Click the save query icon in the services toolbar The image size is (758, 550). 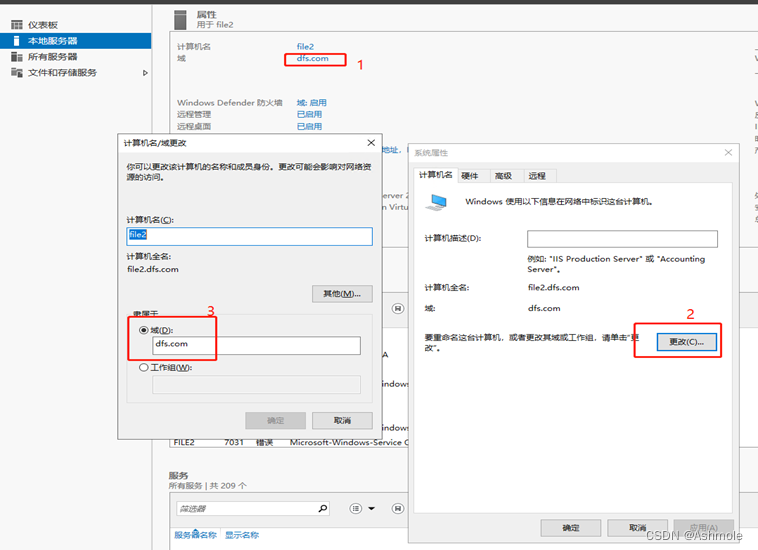pyautogui.click(x=398, y=508)
